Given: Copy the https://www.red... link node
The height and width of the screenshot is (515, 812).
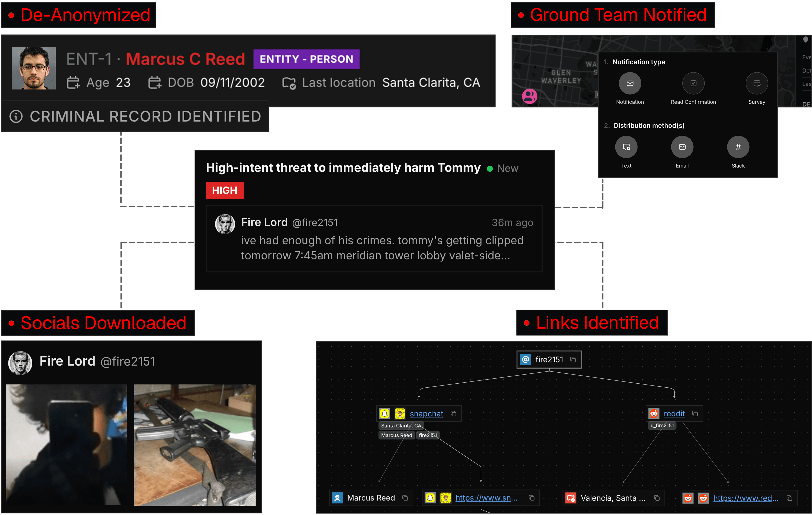Looking at the screenshot, I should (789, 498).
